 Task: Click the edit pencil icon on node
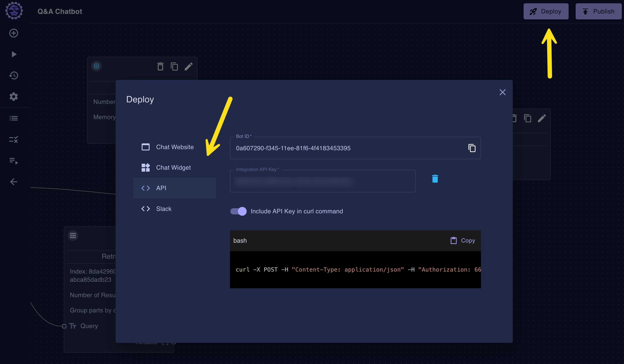coord(188,66)
